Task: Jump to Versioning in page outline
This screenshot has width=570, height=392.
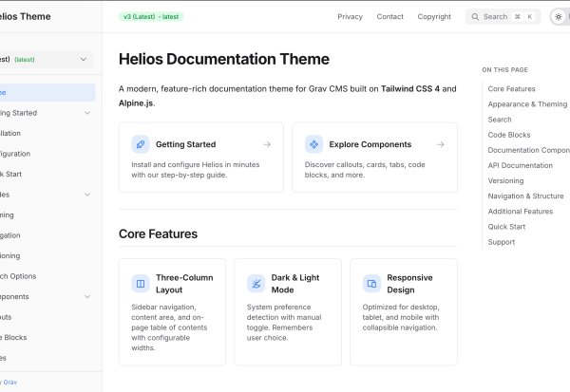Action: click(x=505, y=180)
